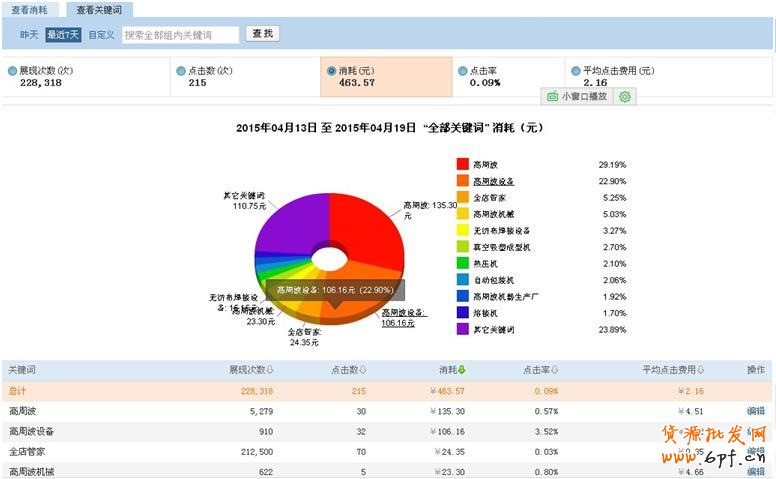Sort by 消耗 green arrow
Viewport: 776px width, 479px height.
point(462,370)
